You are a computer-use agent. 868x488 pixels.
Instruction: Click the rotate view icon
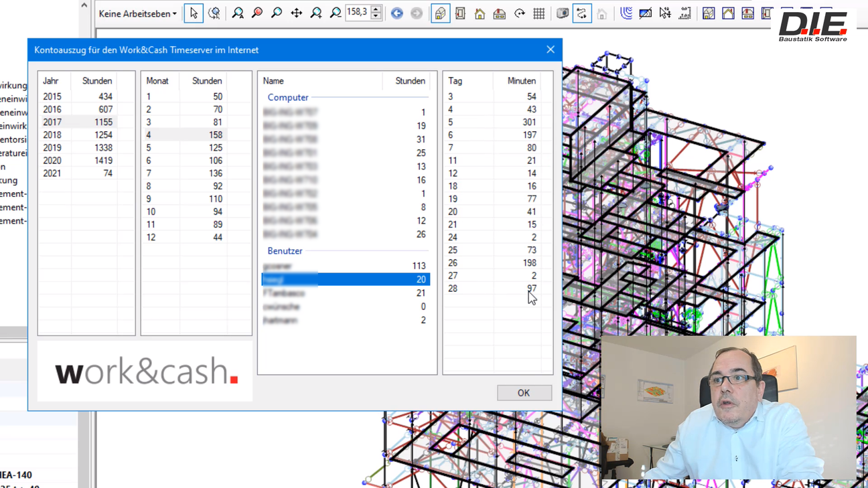pos(520,13)
